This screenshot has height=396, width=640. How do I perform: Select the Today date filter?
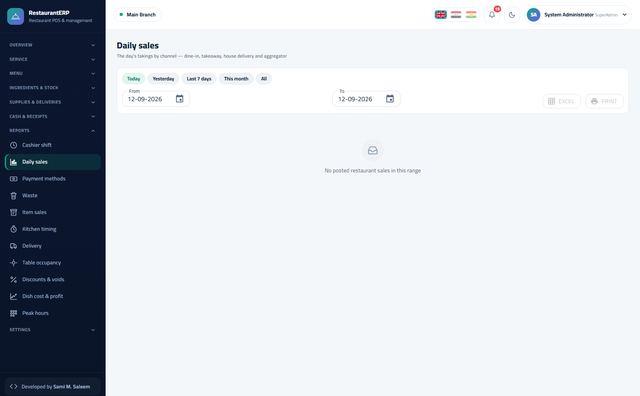[x=133, y=79]
